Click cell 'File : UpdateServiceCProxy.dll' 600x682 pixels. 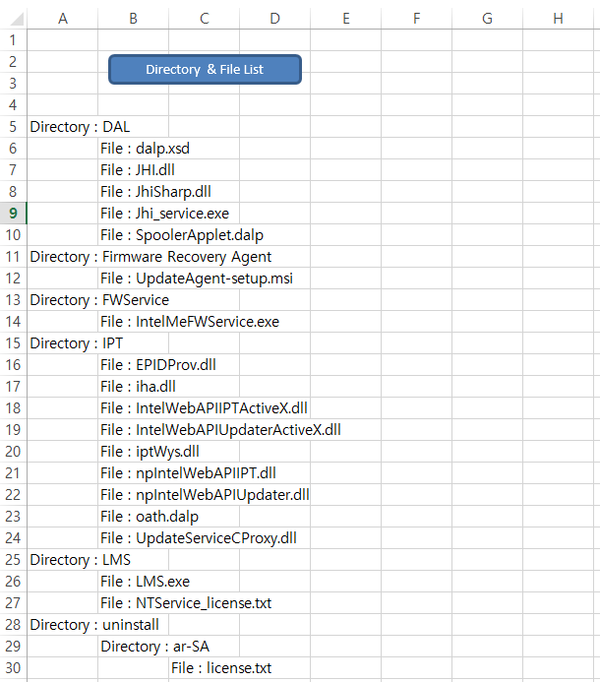(198, 538)
